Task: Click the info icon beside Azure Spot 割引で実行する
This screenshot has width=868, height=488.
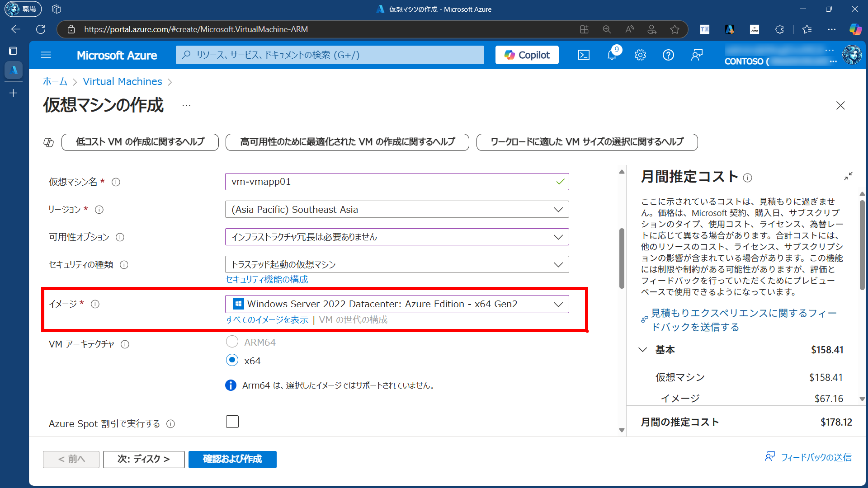Action: 170,424
